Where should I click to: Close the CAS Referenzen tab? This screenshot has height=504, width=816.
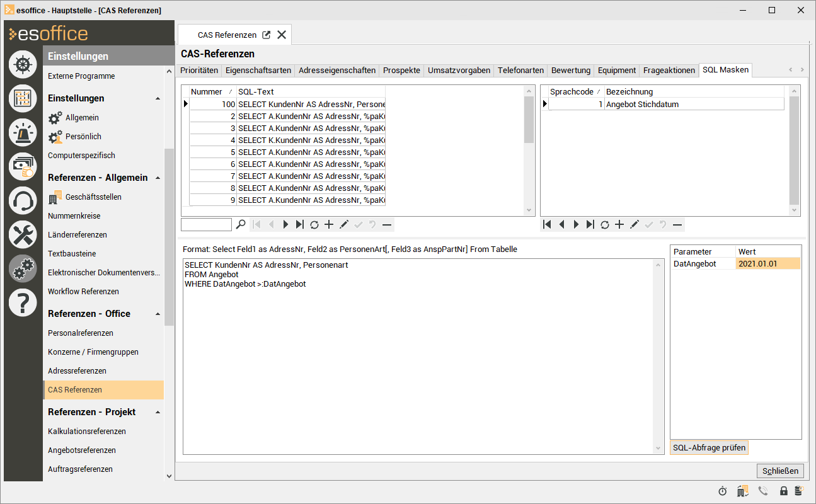coord(282,35)
